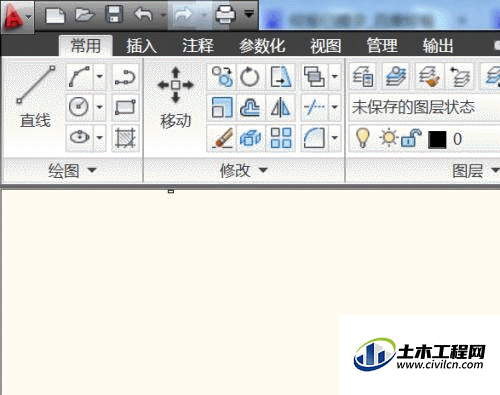
Task: Open the 视图 ribbon tab
Action: (326, 46)
